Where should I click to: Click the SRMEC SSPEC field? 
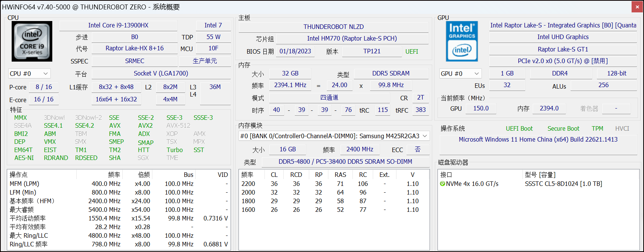click(134, 61)
